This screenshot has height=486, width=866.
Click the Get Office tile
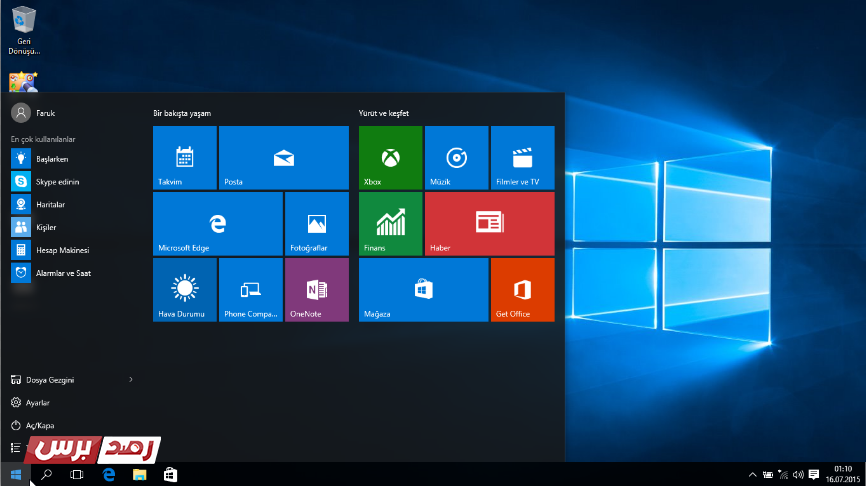pos(522,290)
